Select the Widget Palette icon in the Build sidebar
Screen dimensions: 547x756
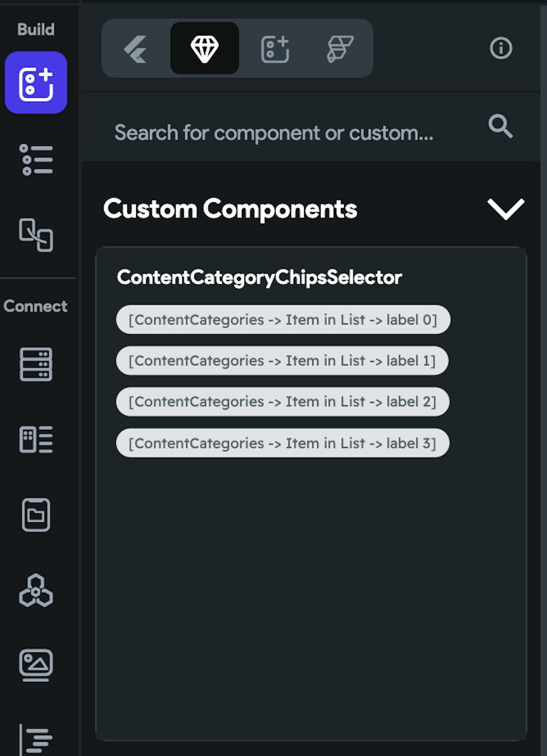[x=36, y=83]
